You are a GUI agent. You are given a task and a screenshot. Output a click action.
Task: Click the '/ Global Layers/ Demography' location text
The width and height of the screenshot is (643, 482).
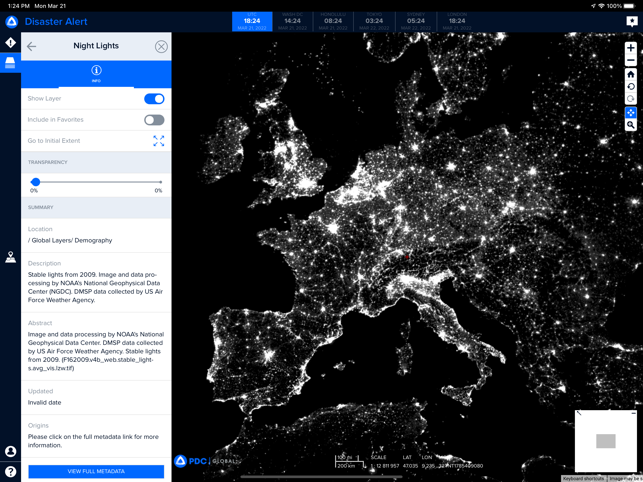pyautogui.click(x=70, y=240)
